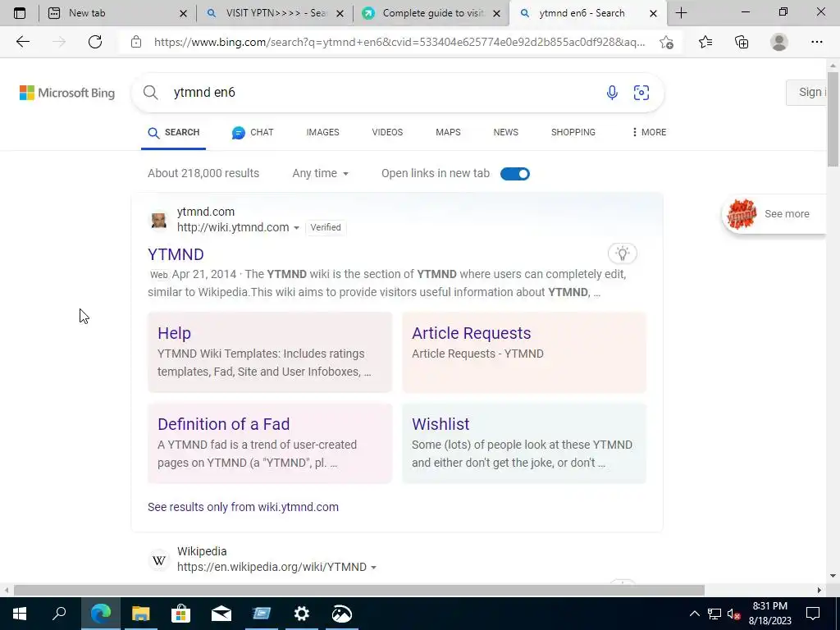This screenshot has width=840, height=630.
Task: Switch to the IMAGES tab
Action: click(x=322, y=132)
